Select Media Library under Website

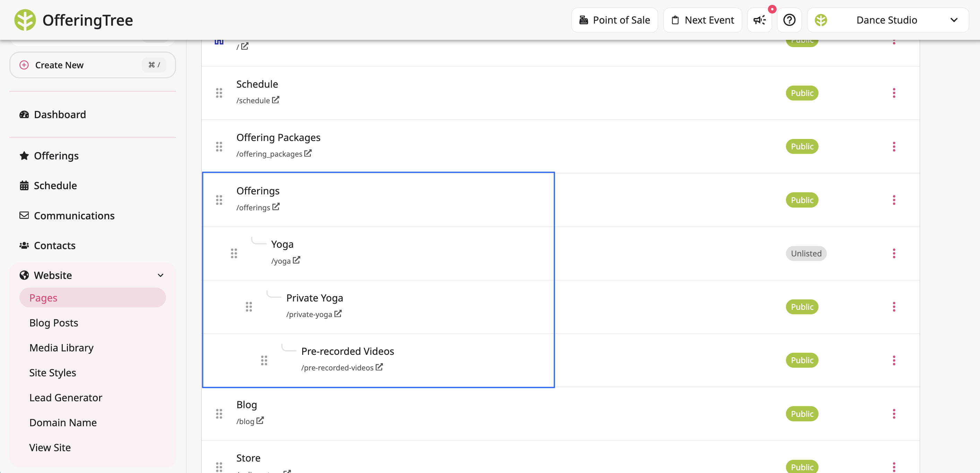pyautogui.click(x=61, y=348)
